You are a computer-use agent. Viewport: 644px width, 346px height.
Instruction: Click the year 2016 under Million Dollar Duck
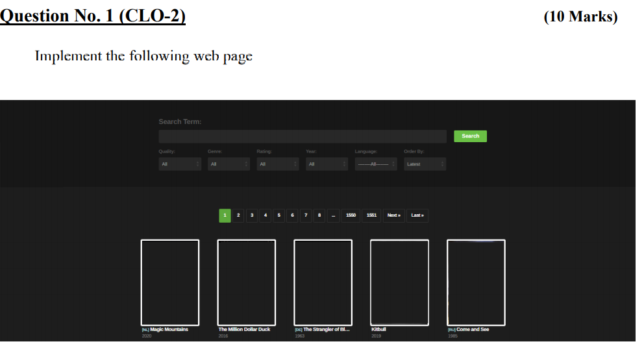click(223, 336)
